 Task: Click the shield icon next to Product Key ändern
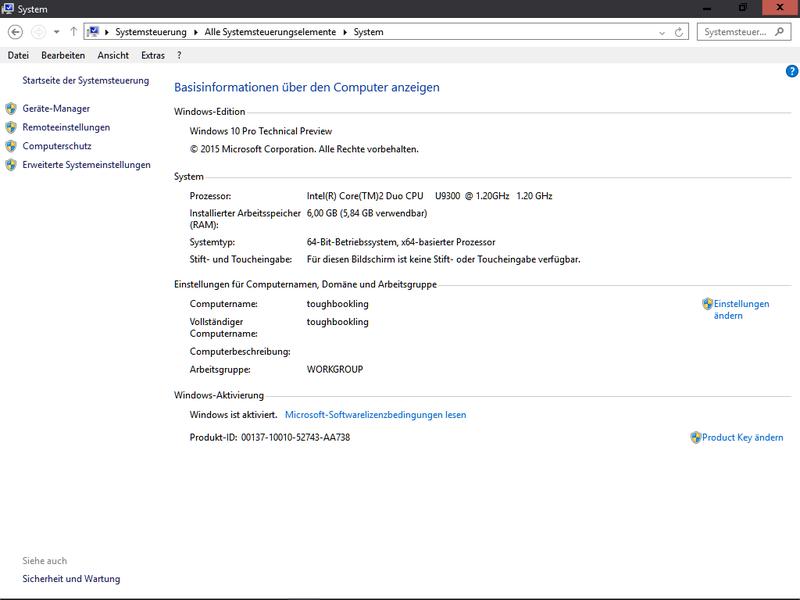pyautogui.click(x=695, y=438)
